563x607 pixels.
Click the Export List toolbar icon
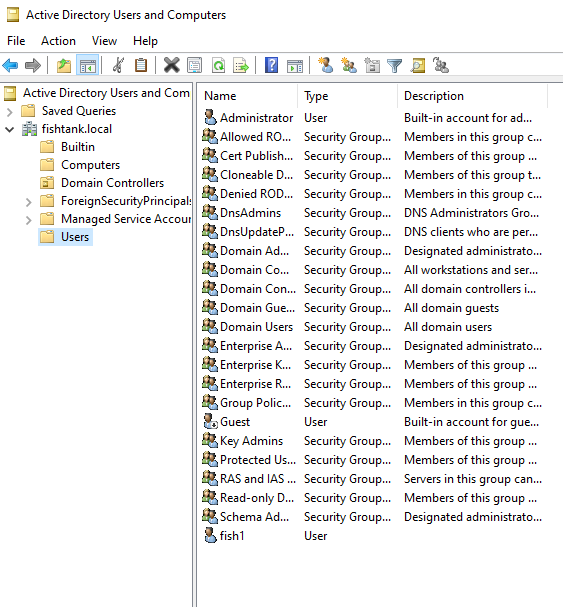(241, 65)
